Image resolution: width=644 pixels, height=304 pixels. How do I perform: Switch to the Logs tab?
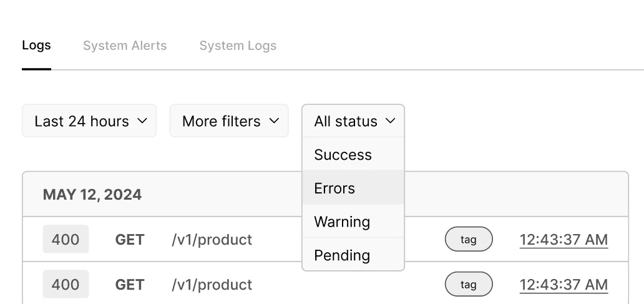coord(36,46)
